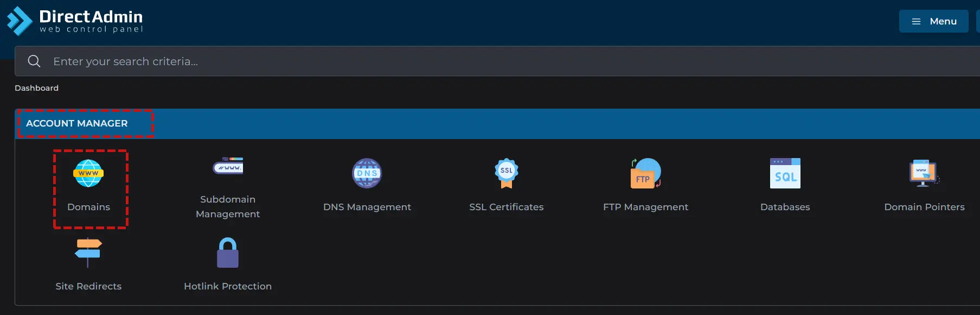Click the Hotlink Protection label
The image size is (980, 315).
pos(228,286)
